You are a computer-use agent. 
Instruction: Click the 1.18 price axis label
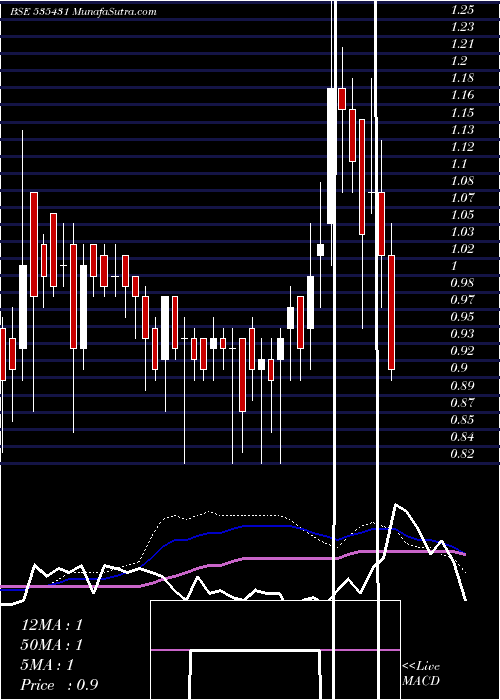point(463,78)
